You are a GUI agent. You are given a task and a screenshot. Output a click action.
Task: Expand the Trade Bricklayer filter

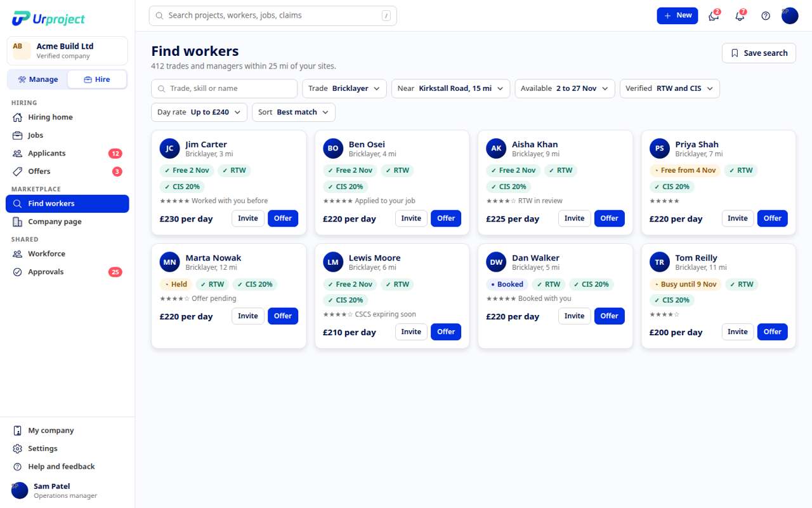click(344, 88)
